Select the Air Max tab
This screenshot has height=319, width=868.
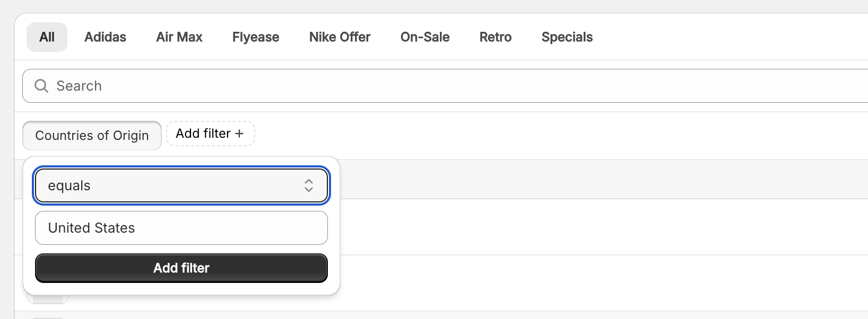[x=179, y=37]
